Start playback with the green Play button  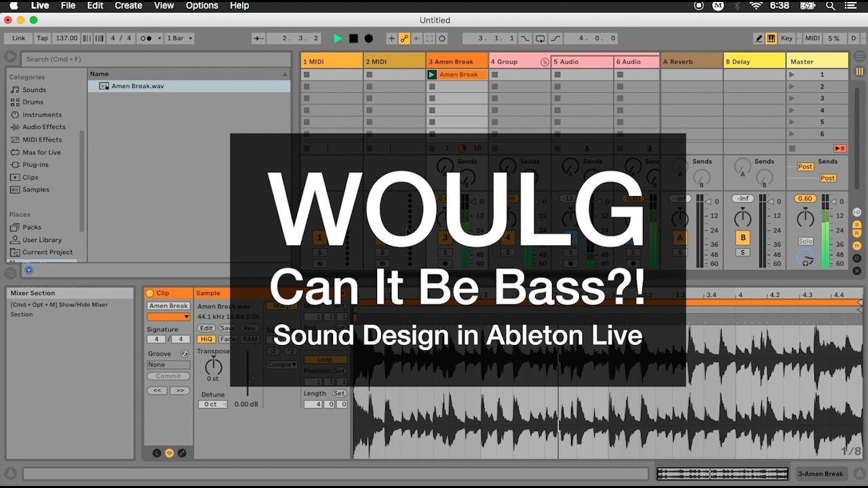338,39
